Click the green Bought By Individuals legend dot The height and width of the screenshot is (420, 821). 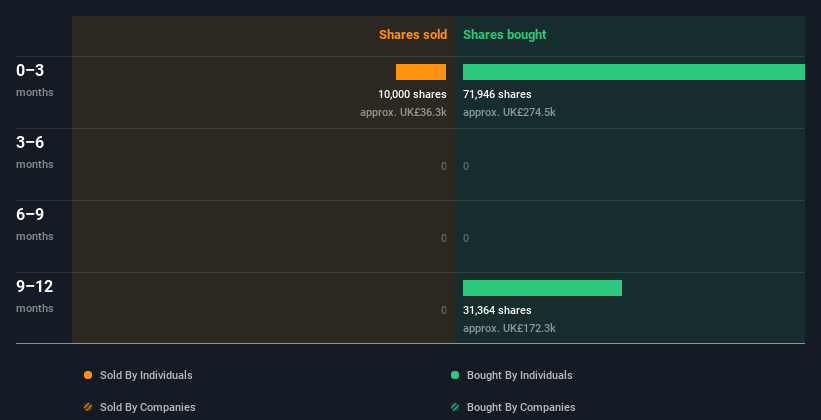(x=455, y=375)
